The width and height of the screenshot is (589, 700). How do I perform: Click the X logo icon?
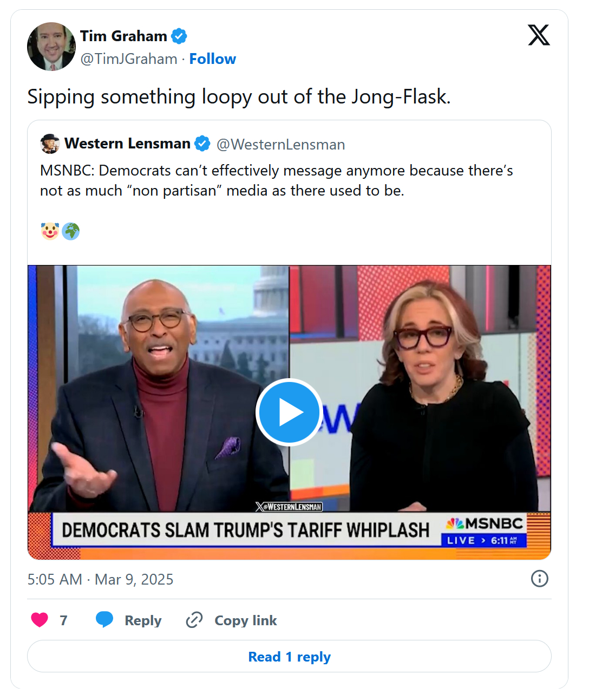tap(539, 35)
